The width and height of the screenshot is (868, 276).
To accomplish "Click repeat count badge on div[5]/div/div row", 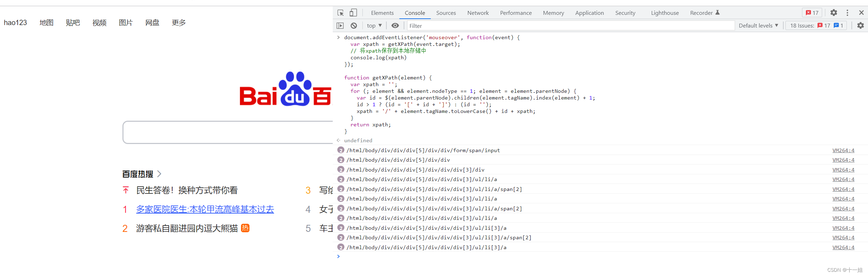I will click(x=340, y=160).
